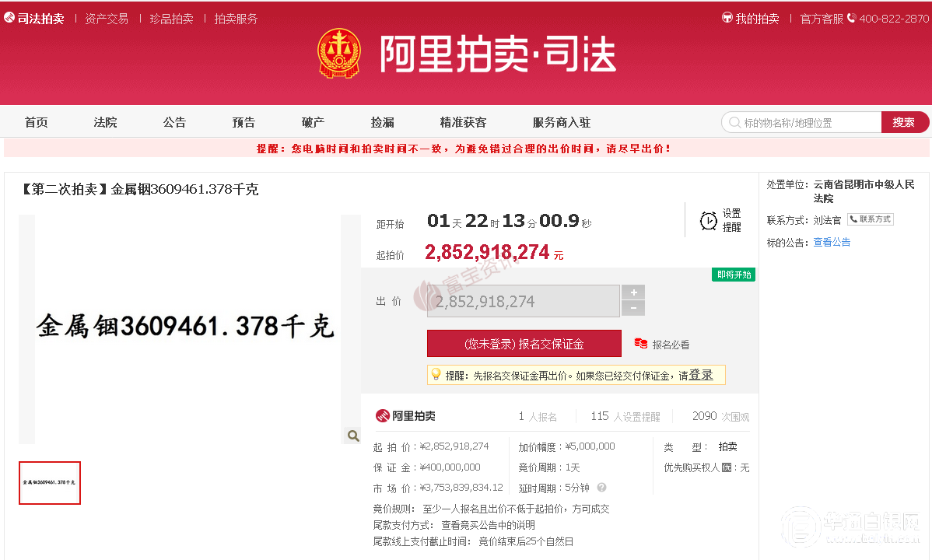This screenshot has width=932, height=560.
Task: Click 设置提醒 reminder text
Action: [x=732, y=220]
